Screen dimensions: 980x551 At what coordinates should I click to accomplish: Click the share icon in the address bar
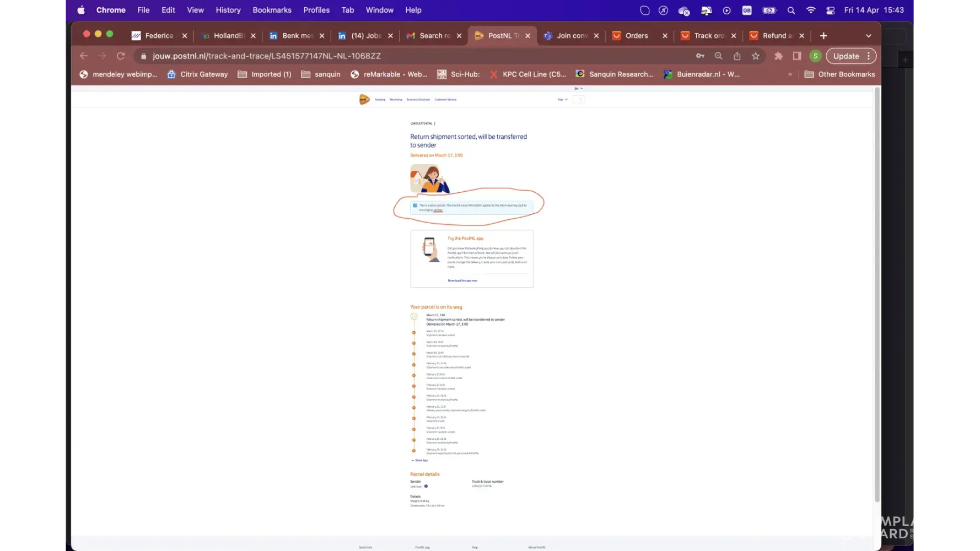coord(737,56)
